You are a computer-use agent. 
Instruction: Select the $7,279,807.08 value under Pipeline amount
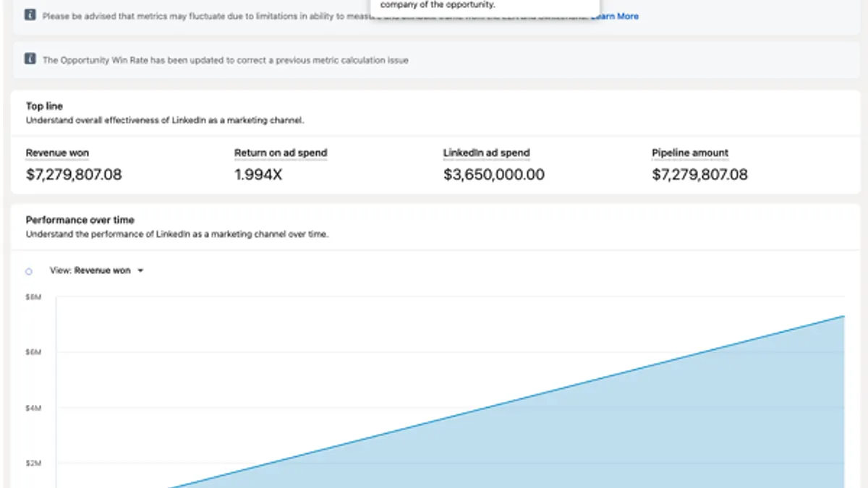point(699,174)
